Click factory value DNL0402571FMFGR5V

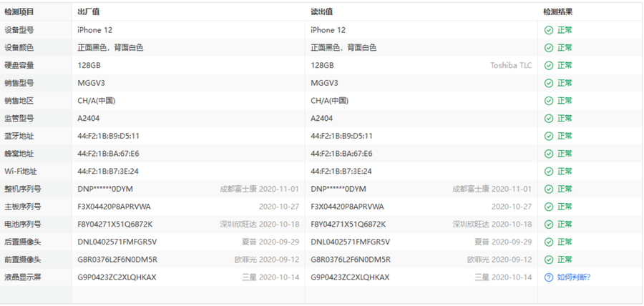(117, 242)
